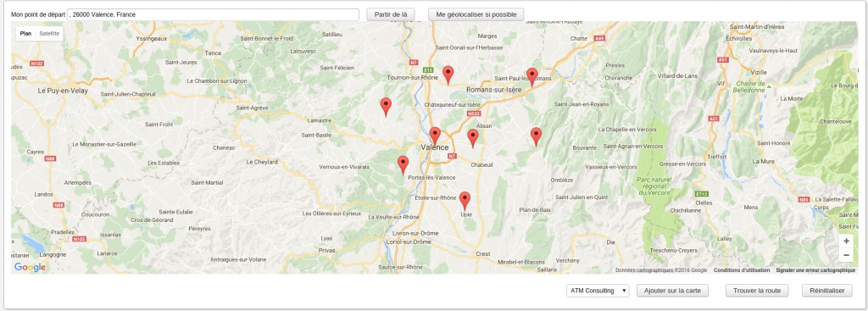
Task: Open Google logo link on the map
Action: [30, 267]
